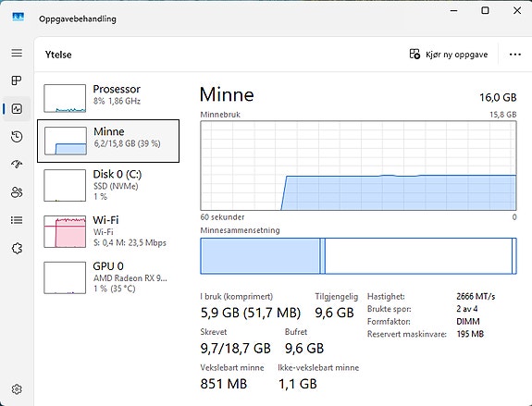Screen dimensions: 532x406
Task: Select the Minne performance entry
Action: [x=108, y=141]
